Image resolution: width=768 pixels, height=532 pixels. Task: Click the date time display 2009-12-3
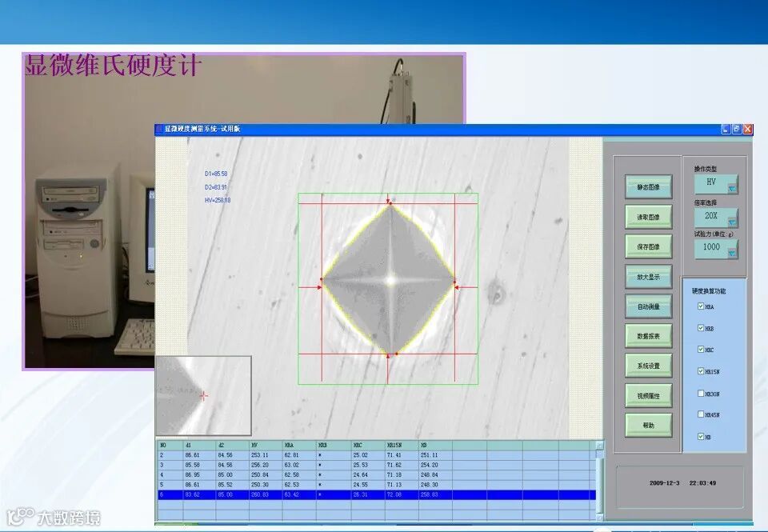(x=682, y=482)
